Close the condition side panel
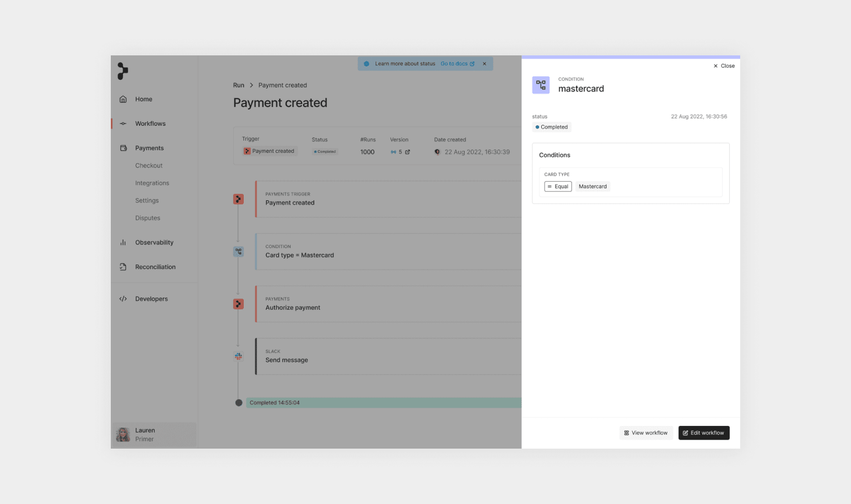Viewport: 851px width, 504px height. pos(724,66)
